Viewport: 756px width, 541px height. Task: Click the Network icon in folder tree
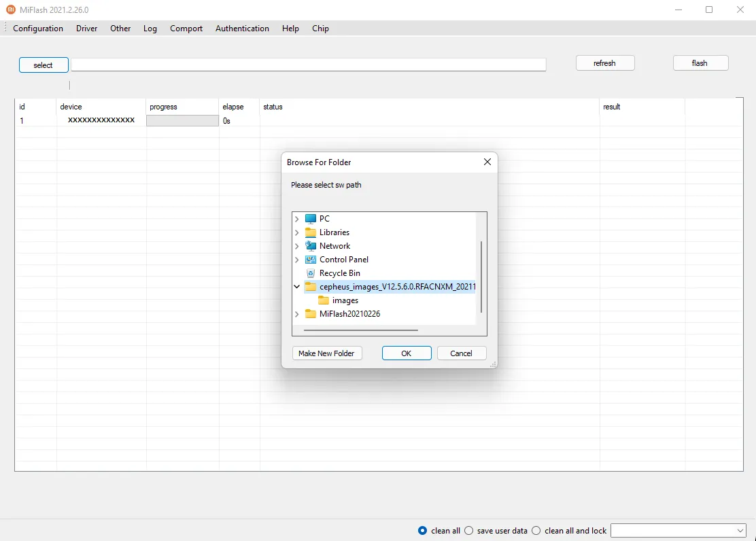tap(311, 246)
